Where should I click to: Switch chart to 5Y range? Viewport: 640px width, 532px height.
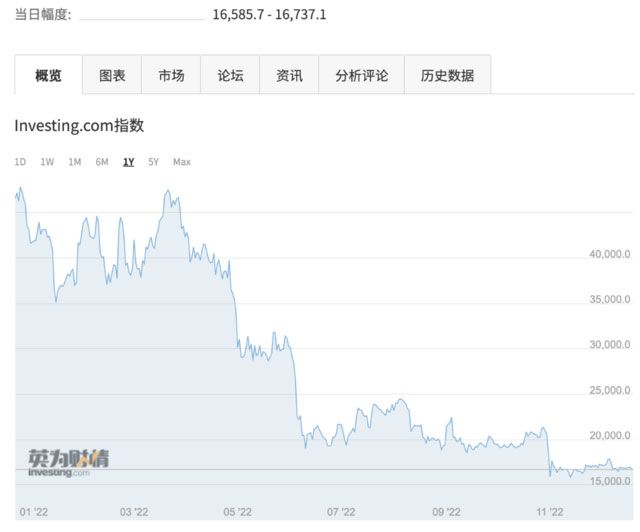click(x=153, y=162)
